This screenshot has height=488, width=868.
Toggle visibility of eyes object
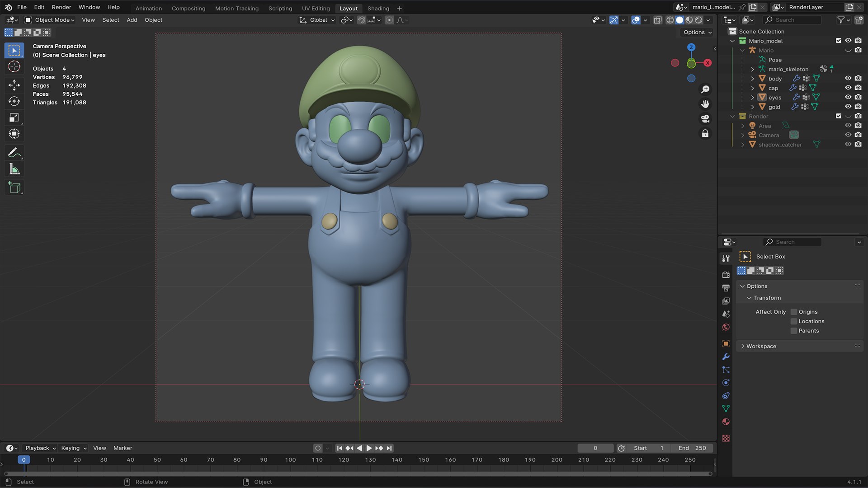point(847,98)
